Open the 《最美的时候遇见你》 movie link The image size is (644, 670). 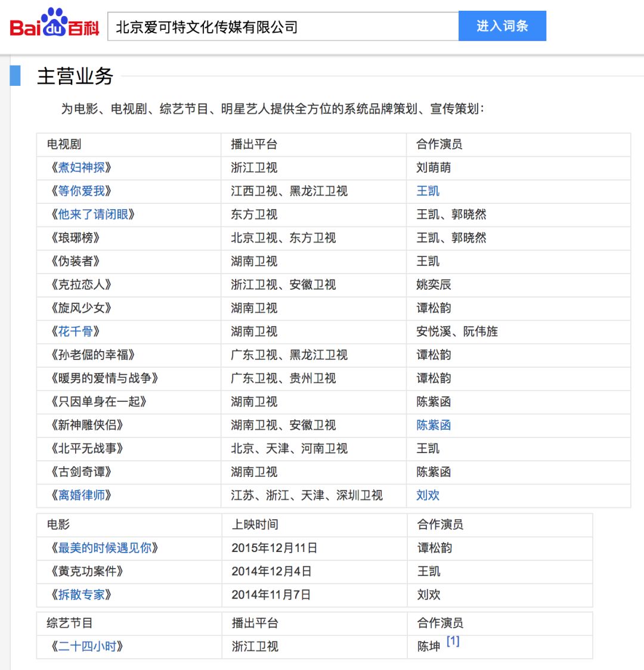(104, 547)
